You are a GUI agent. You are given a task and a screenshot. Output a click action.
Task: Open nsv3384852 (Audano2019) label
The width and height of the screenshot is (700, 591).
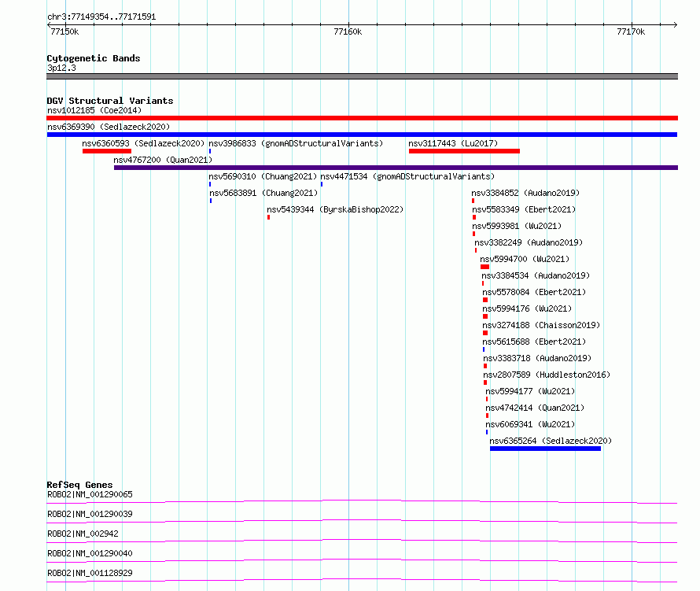(525, 193)
